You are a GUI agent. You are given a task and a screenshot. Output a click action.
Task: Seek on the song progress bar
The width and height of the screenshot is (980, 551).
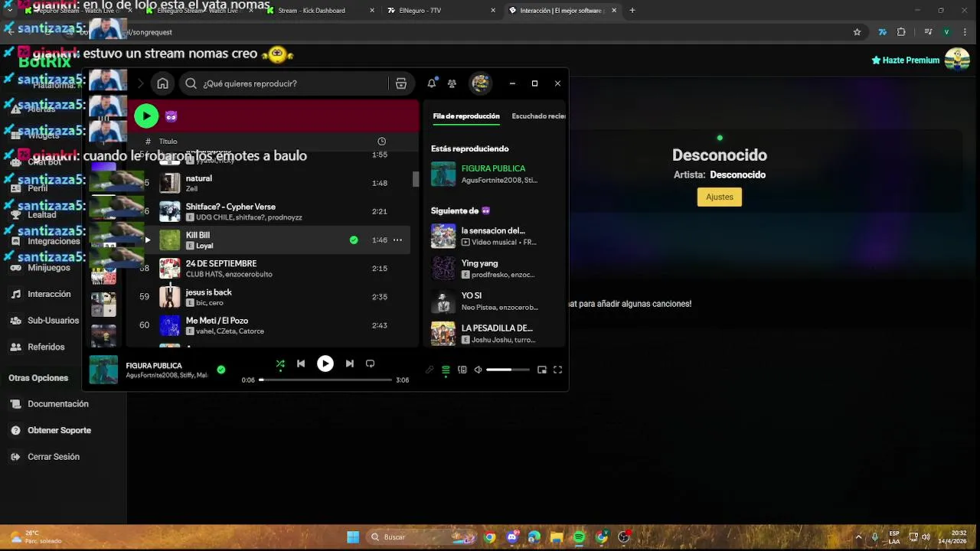325,380
